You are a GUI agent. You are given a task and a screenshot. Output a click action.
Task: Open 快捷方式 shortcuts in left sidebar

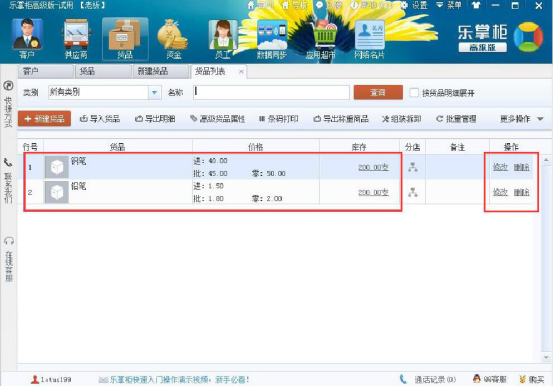[x=8, y=104]
